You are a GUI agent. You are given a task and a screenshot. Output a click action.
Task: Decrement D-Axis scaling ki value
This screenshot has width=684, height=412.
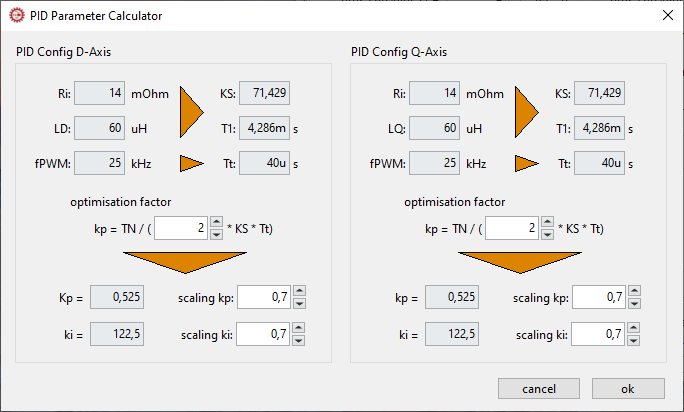coord(298,340)
